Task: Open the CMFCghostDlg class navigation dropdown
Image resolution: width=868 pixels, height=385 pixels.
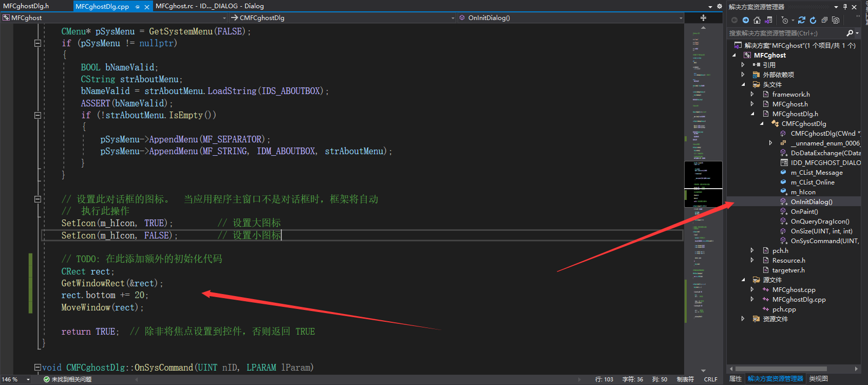Action: pos(452,18)
